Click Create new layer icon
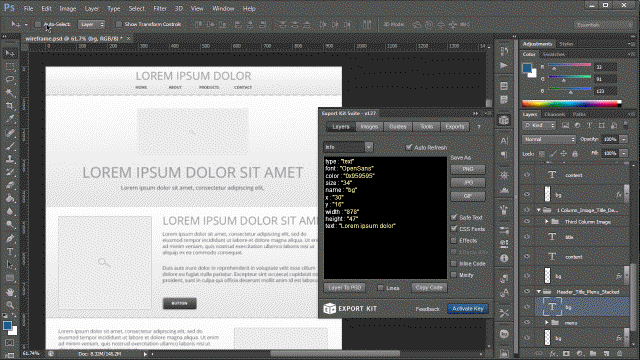 (606, 353)
